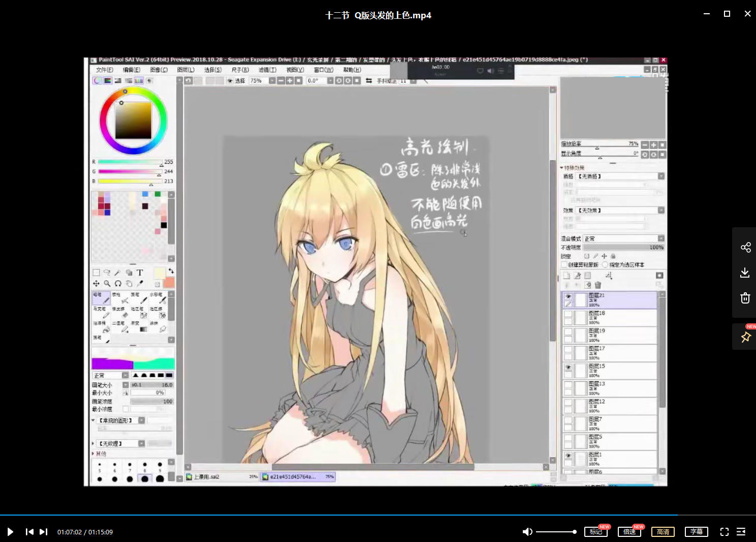756x542 pixels.
Task: Hide layer 图层21 using its eye icon
Action: 568,296
